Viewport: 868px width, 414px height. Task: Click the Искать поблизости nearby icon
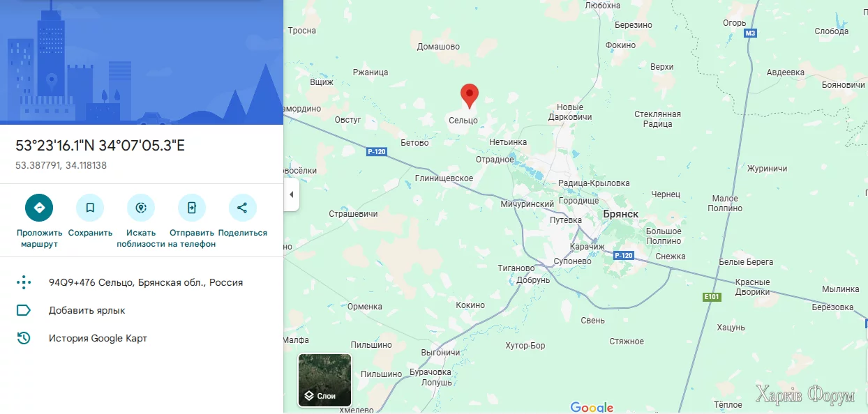141,208
